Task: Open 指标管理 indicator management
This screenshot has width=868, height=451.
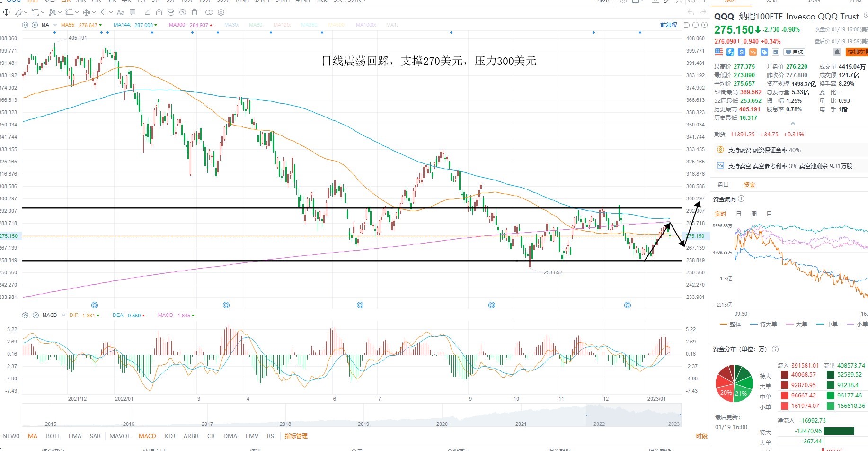Action: [x=296, y=436]
